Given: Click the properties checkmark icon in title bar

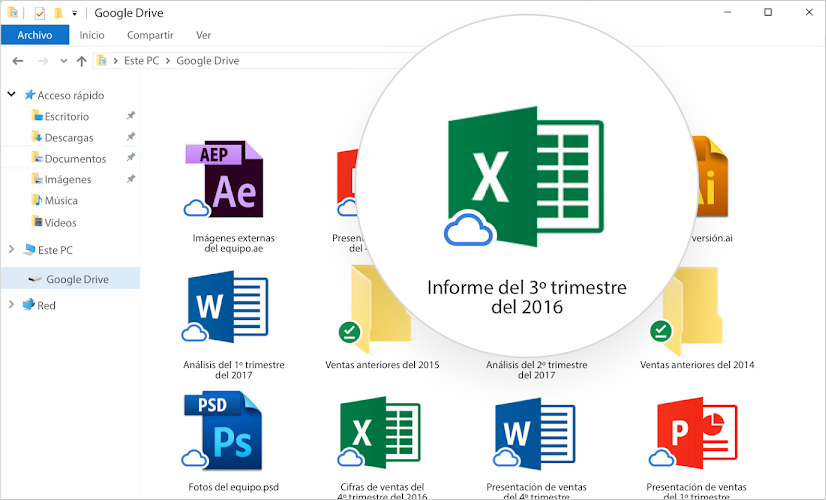Looking at the screenshot, I should [x=40, y=13].
